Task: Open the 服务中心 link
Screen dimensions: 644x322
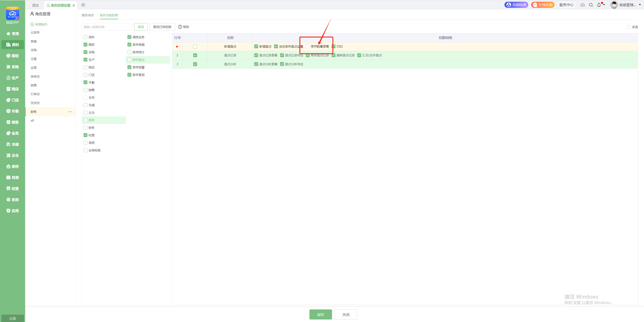Action: pyautogui.click(x=566, y=5)
